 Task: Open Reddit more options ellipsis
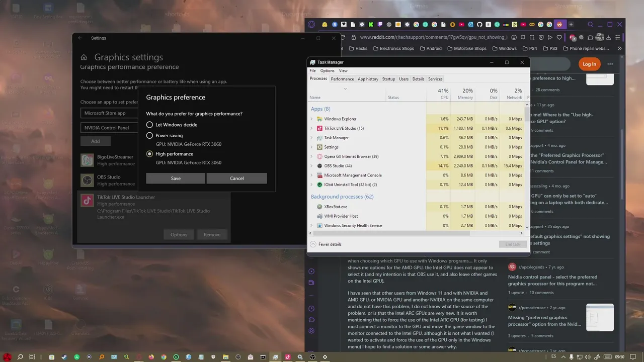click(610, 64)
